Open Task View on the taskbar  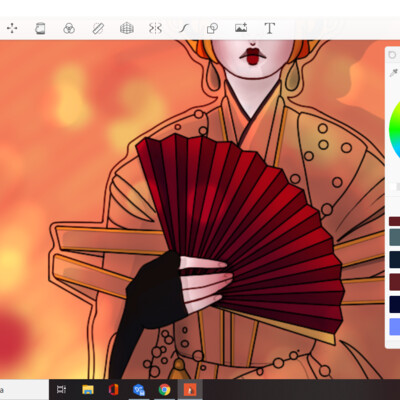pyautogui.click(x=61, y=389)
